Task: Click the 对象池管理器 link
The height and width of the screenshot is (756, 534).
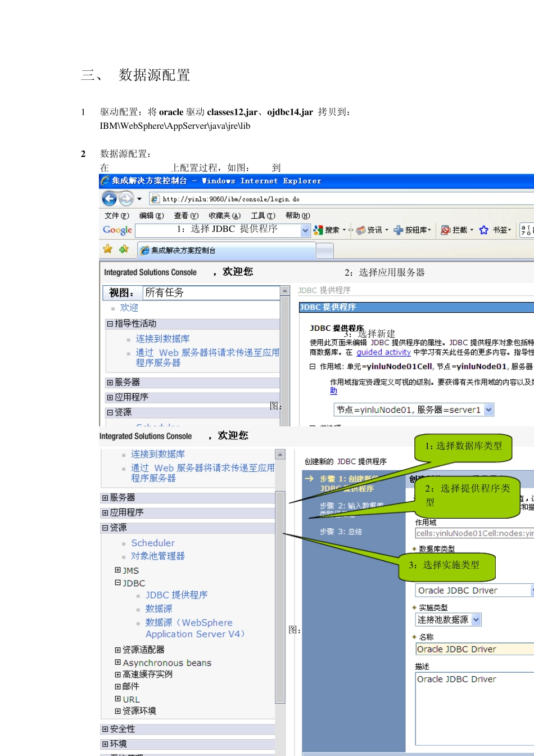Action: (x=158, y=556)
